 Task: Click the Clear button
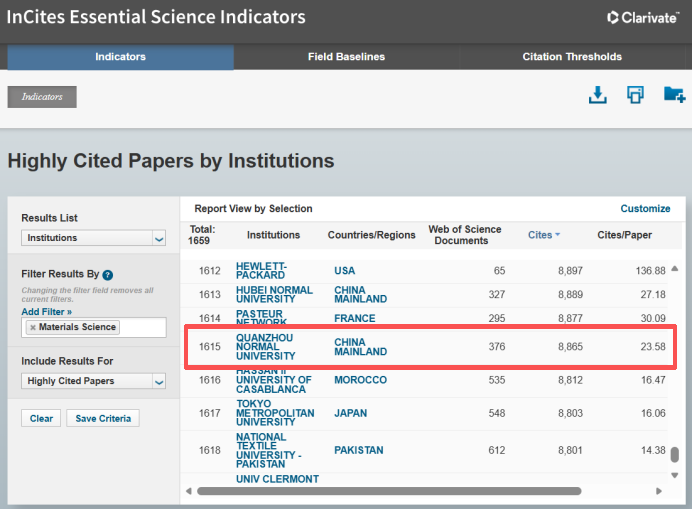click(41, 419)
